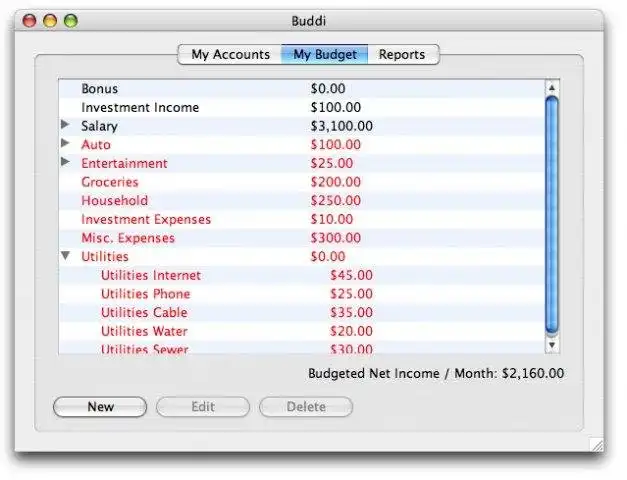The height and width of the screenshot is (480, 627).
Task: Click the scroll up arrow
Action: pyautogui.click(x=552, y=88)
